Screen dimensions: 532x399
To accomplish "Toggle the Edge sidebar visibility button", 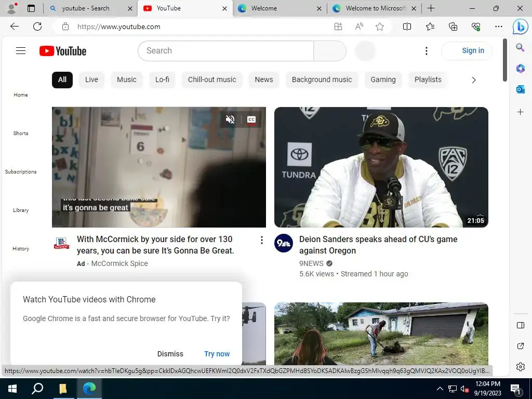I will 521,325.
